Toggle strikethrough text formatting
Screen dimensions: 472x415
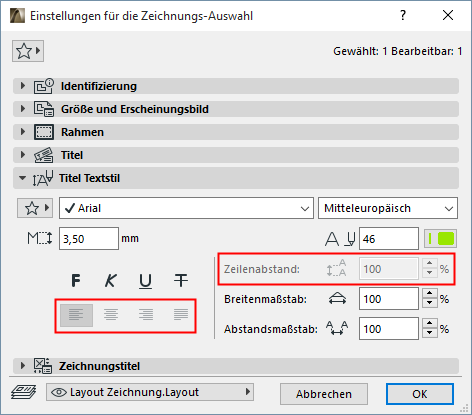[181, 280]
